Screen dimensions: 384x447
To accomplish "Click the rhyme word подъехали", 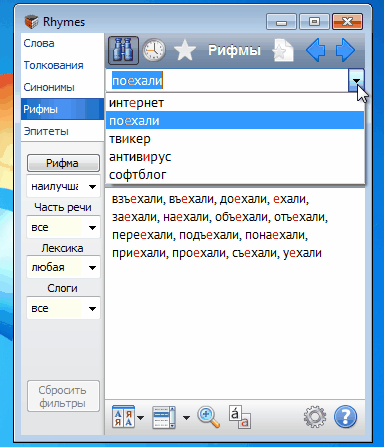I will tap(209, 235).
